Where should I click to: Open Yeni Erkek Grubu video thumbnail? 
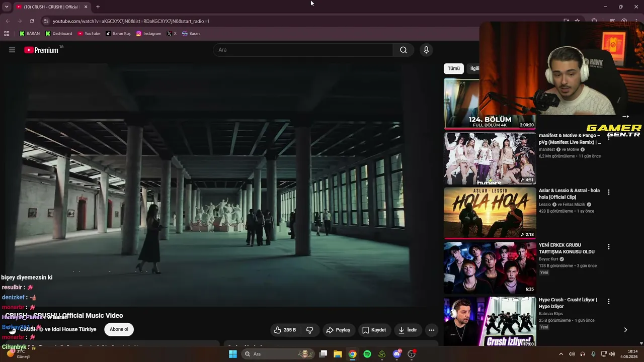(490, 268)
